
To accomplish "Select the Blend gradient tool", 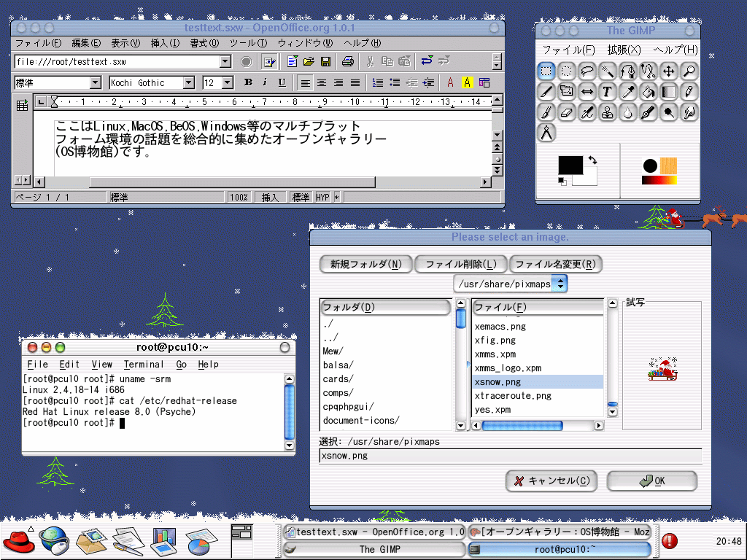I will (669, 92).
